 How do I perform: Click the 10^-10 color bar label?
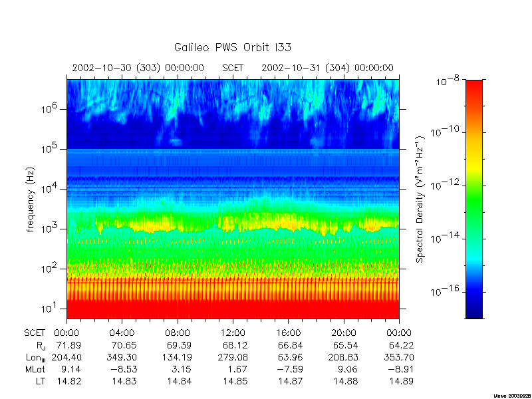coord(446,132)
